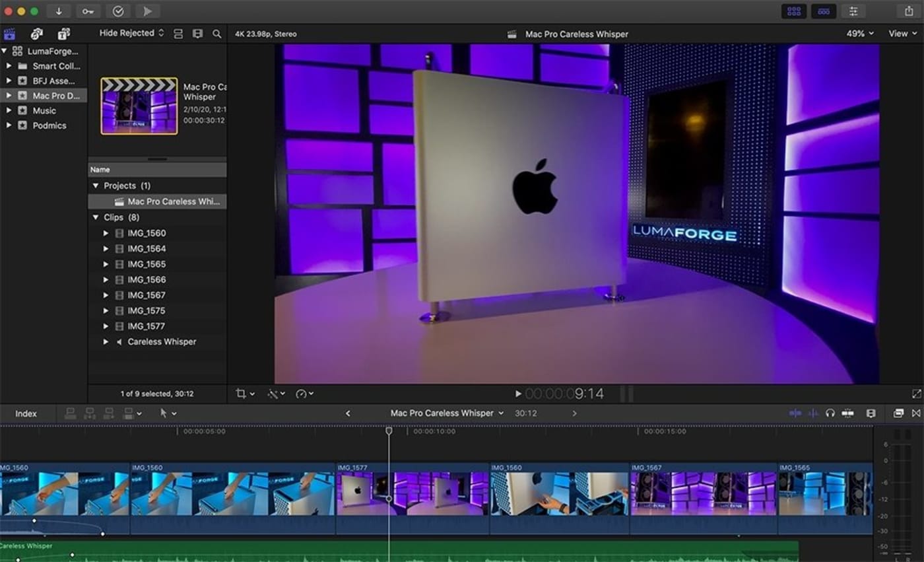Image resolution: width=924 pixels, height=562 pixels.
Task: Select IMG_1565 clip in timeline
Action: [826, 498]
